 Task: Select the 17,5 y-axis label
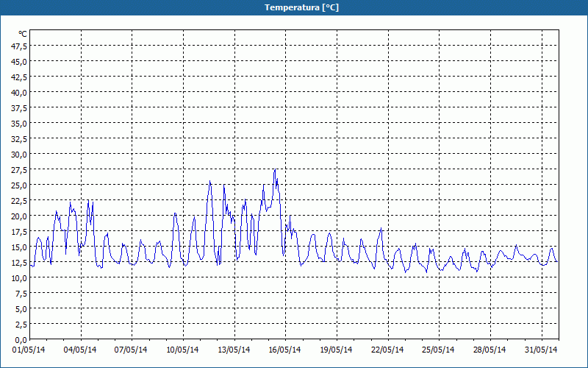click(x=20, y=232)
